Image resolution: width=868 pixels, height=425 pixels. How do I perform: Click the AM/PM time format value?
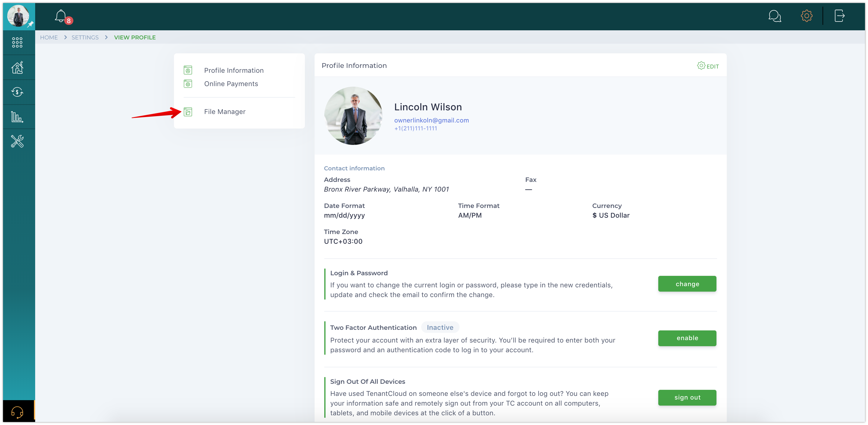(x=470, y=215)
